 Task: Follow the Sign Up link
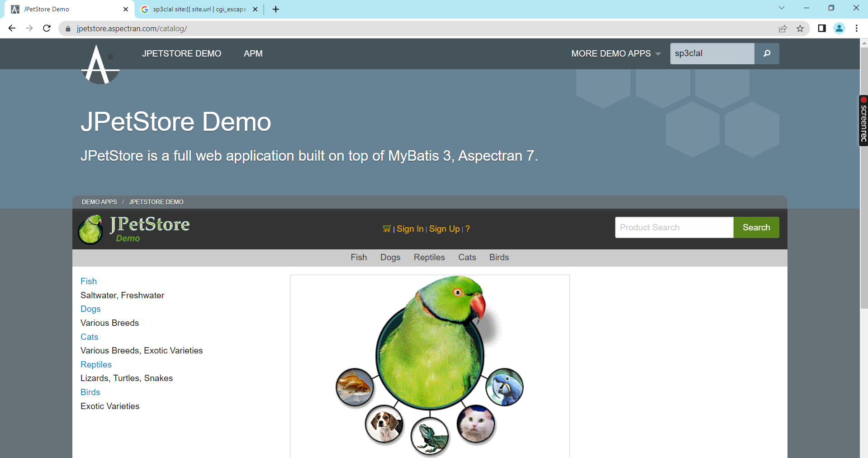coord(444,229)
